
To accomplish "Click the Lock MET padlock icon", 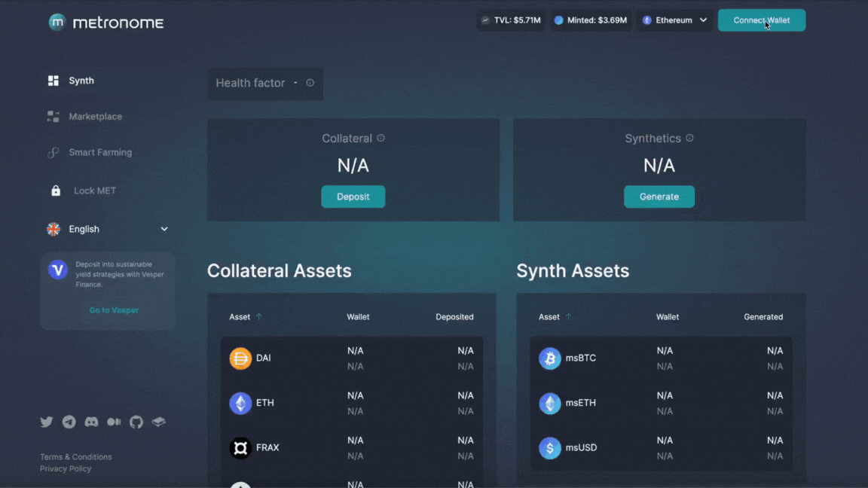I will tap(56, 191).
